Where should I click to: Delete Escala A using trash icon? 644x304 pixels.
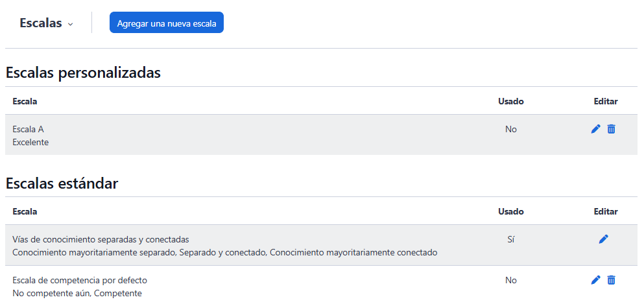(x=611, y=129)
